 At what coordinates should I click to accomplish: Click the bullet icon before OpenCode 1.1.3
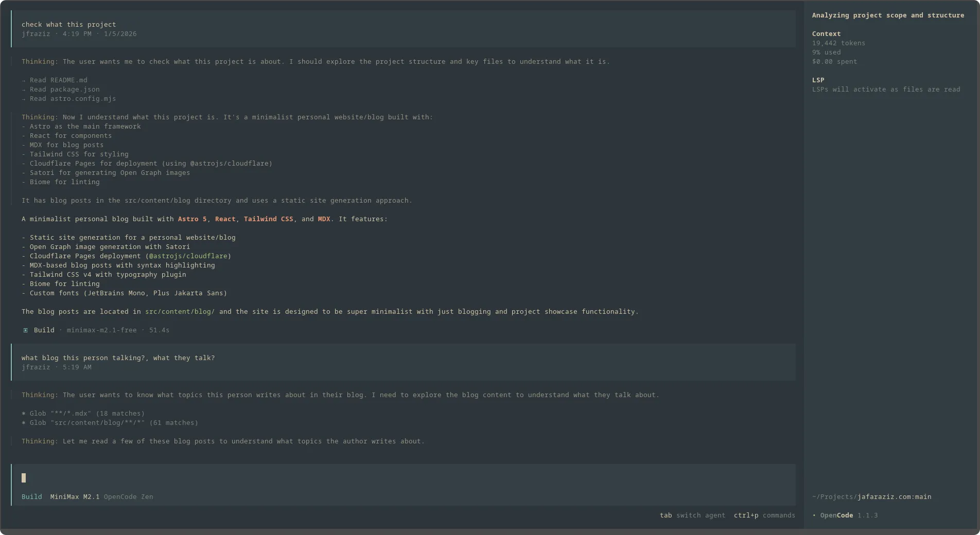pos(814,515)
